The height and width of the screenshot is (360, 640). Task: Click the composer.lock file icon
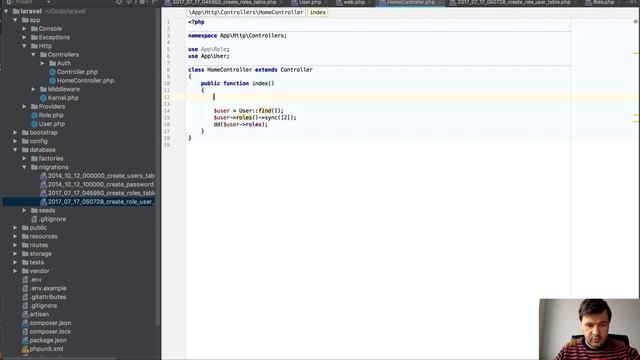coord(25,332)
